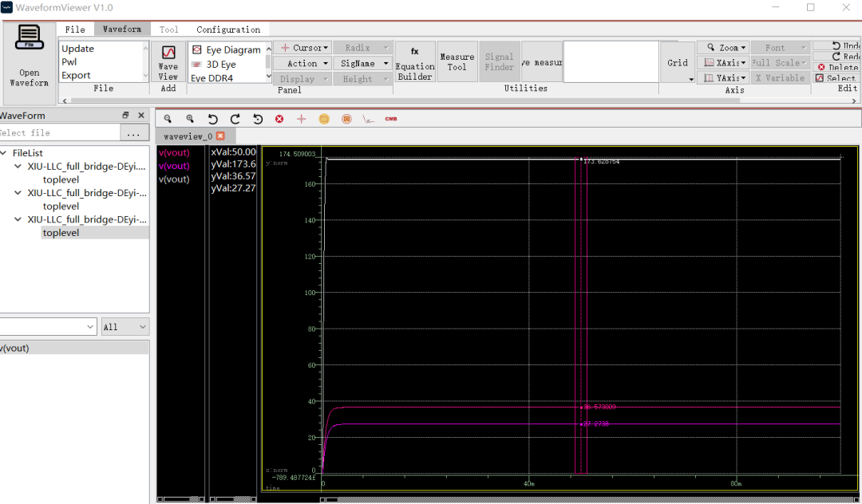Click the CMB icon in the waveform toolbar
The image size is (862, 504).
coord(389,118)
